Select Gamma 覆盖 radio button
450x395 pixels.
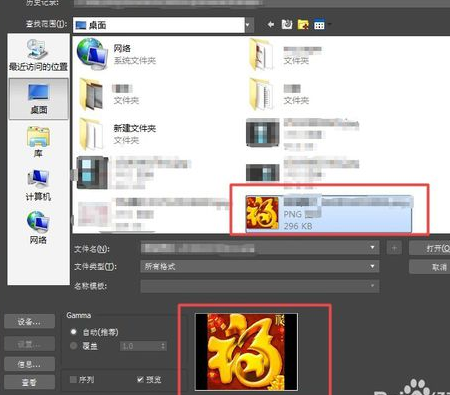[73, 346]
